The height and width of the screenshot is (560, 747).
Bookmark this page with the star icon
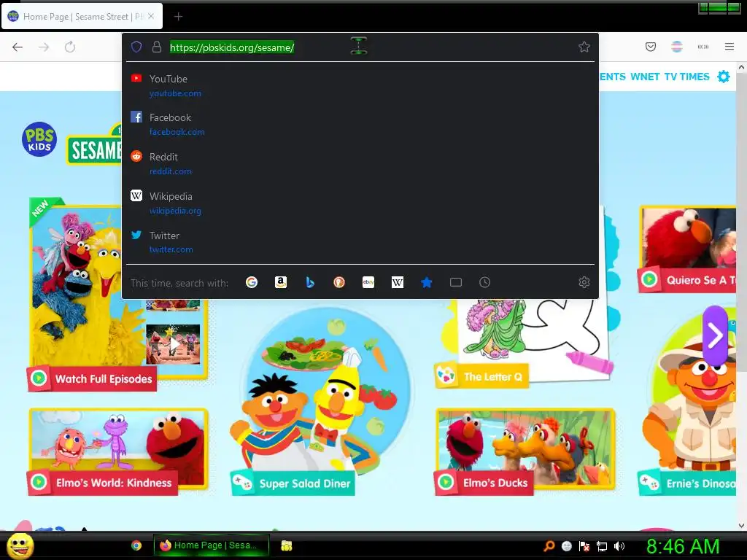coord(584,47)
